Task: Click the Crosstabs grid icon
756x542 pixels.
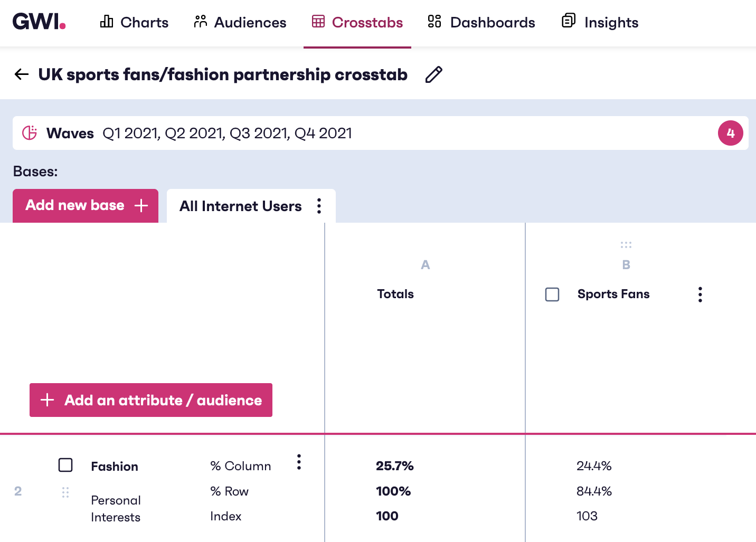Action: tap(317, 22)
